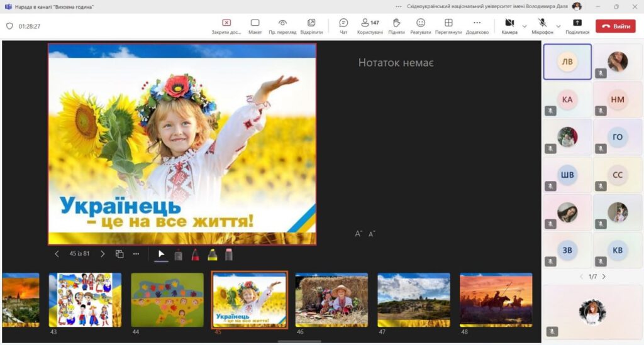Viewport: 644px width, 345px height.
Task: Open reactions menu (Реагувати)
Action: pos(421,26)
